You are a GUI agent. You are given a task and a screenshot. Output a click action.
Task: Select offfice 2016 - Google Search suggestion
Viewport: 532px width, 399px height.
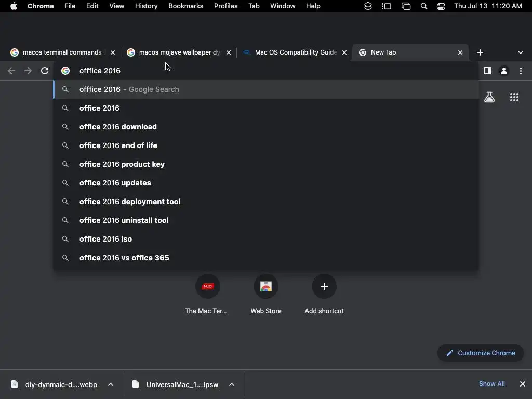tap(267, 89)
